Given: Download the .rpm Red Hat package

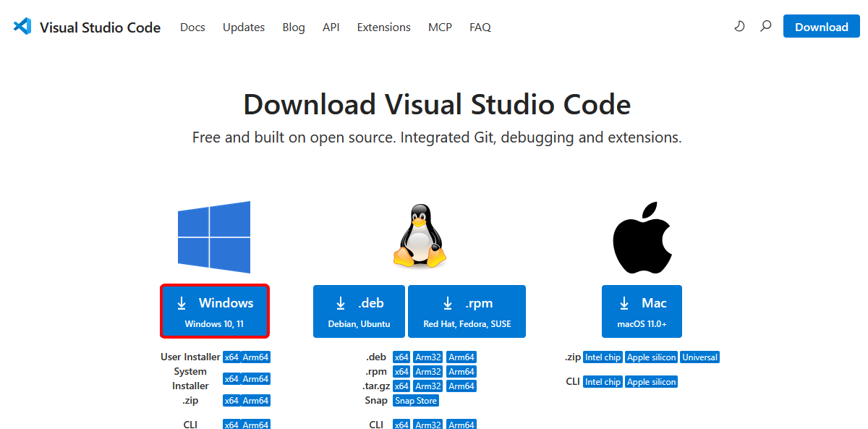Looking at the screenshot, I should (467, 311).
